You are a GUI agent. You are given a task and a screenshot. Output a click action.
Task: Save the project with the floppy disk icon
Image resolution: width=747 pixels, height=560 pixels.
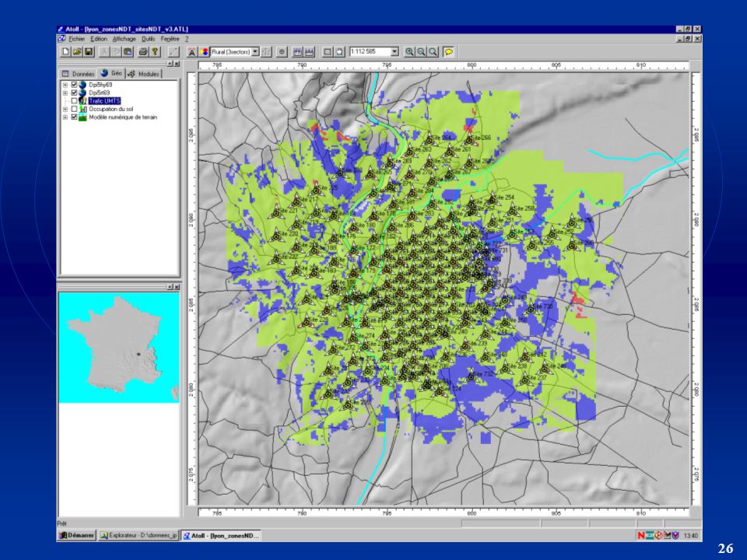click(x=88, y=51)
